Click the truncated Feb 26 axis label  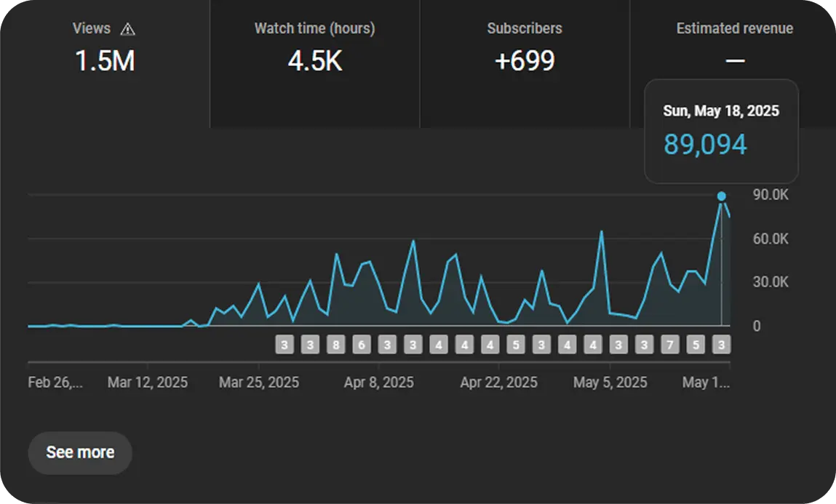tap(55, 383)
